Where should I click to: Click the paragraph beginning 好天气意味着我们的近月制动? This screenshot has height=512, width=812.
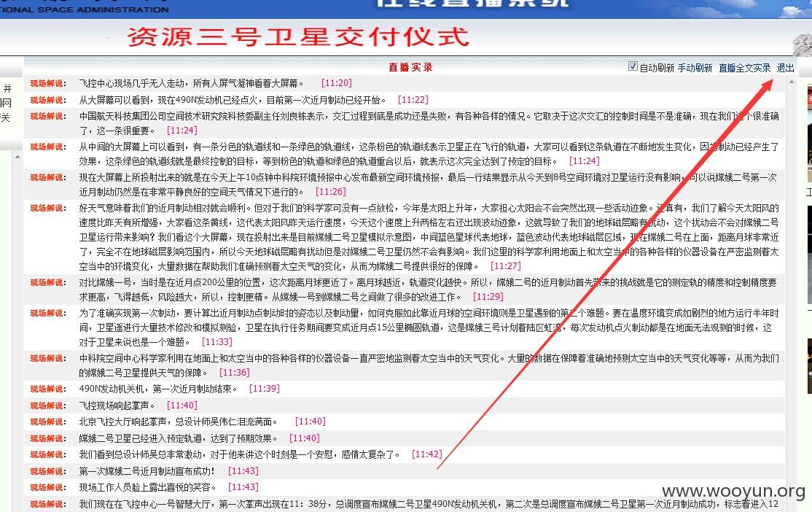pos(429,237)
